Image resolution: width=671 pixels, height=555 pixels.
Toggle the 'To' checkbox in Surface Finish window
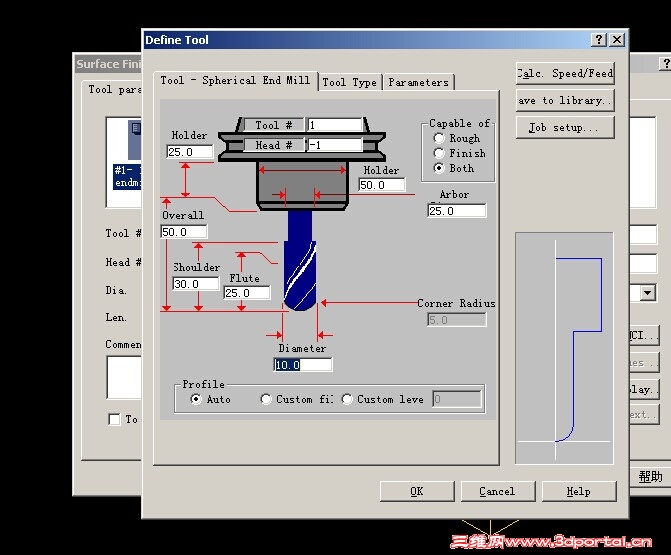tap(114, 419)
